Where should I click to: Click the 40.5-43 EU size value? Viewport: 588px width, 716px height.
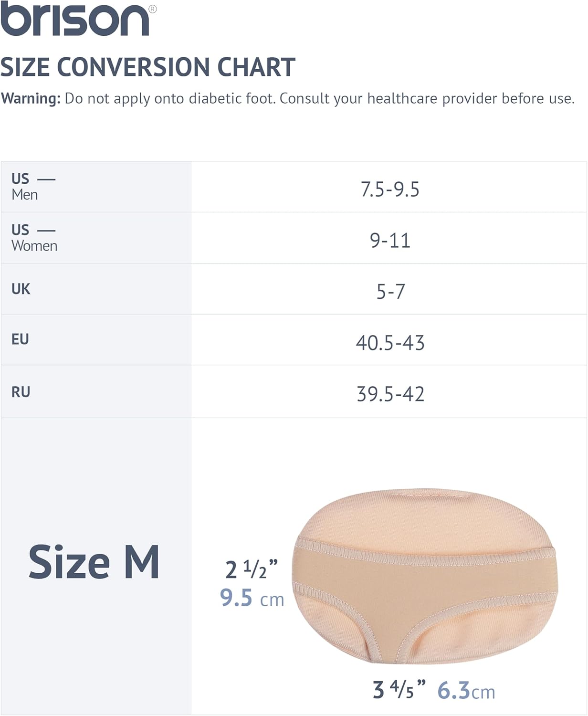pos(390,343)
